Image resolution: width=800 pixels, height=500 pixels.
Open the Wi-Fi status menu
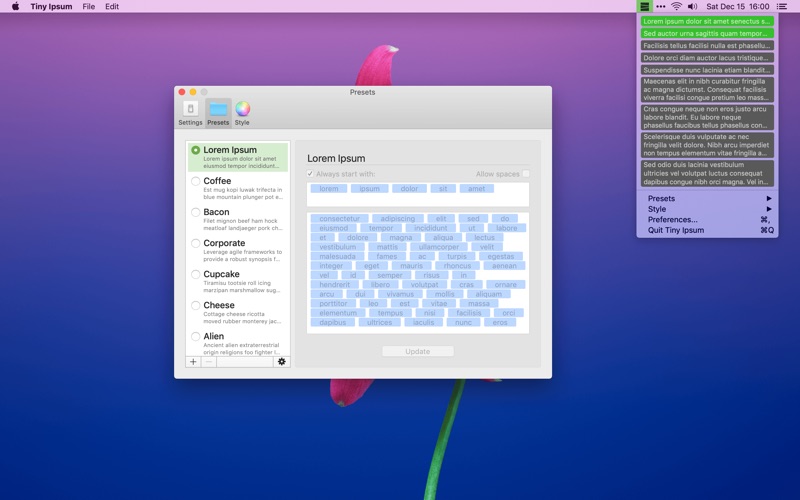677,6
